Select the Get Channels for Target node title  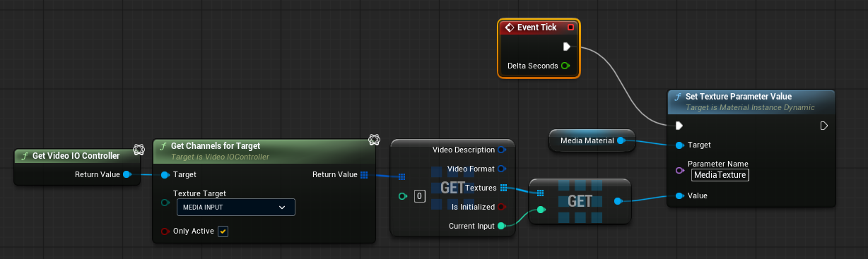coord(216,145)
